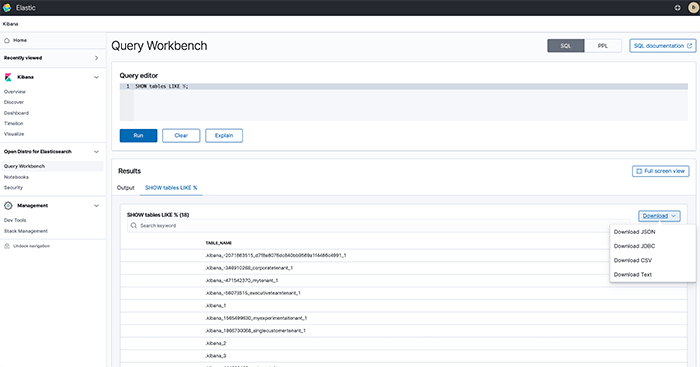This screenshot has height=367, width=700.
Task: Click the executiveteamtenant_1 table row
Action: (404, 293)
